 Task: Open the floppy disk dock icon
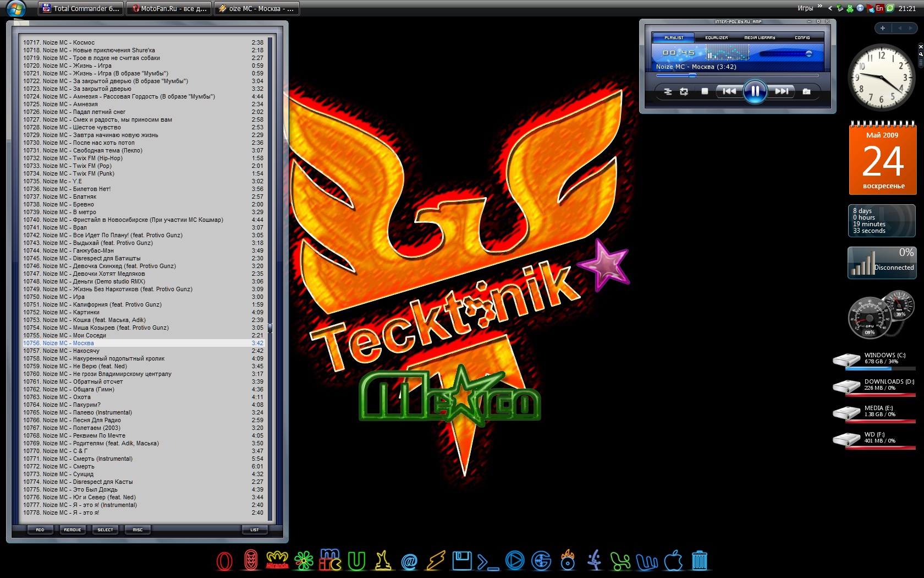462,560
